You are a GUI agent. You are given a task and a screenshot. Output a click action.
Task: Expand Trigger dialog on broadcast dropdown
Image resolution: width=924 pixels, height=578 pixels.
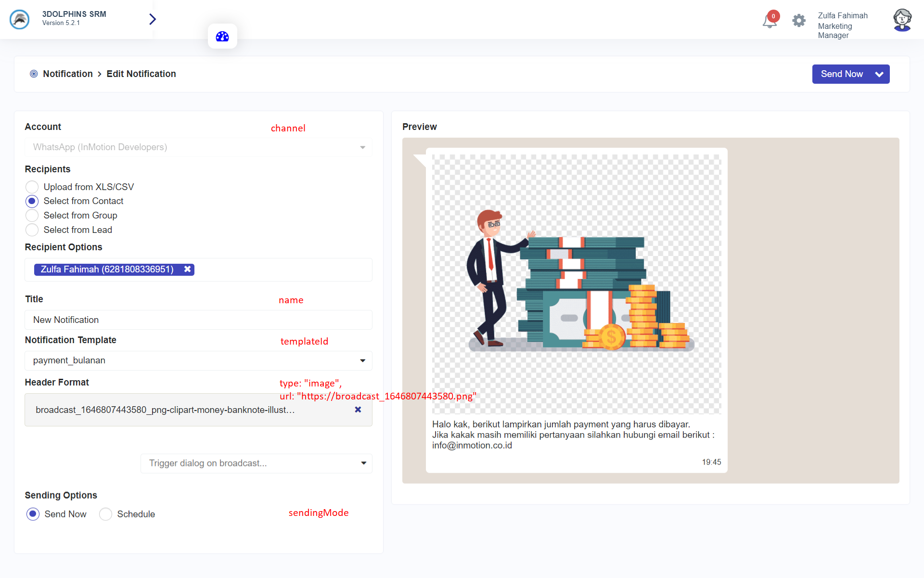pos(256,463)
